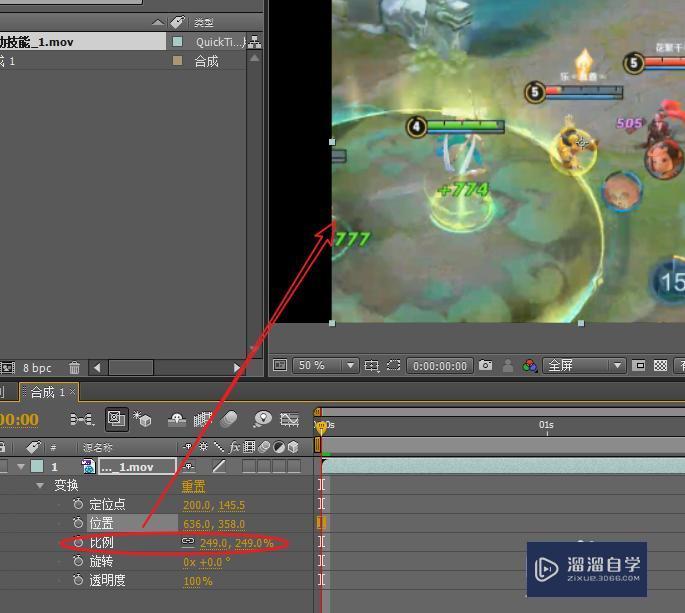Collapse the 变换 transform group
This screenshot has width=685, height=613.
point(40,485)
